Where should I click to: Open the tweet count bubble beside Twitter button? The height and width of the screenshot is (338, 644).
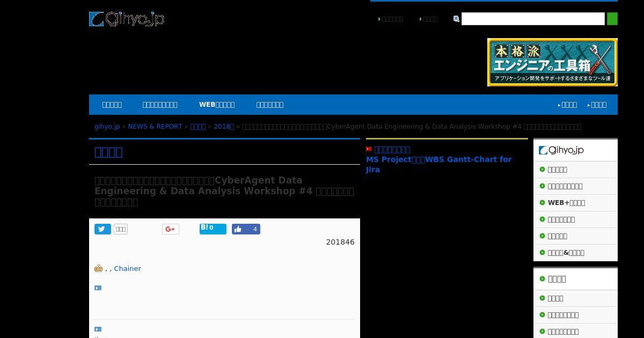click(121, 229)
